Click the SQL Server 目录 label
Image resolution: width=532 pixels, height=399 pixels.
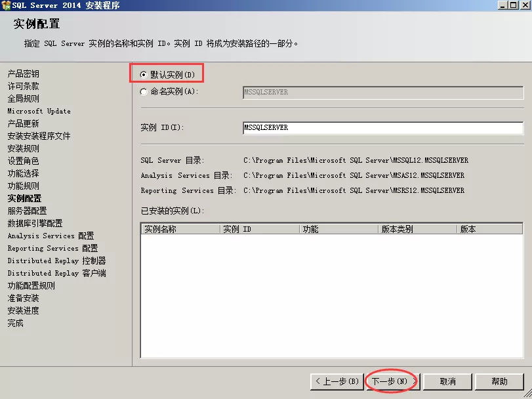(173, 161)
